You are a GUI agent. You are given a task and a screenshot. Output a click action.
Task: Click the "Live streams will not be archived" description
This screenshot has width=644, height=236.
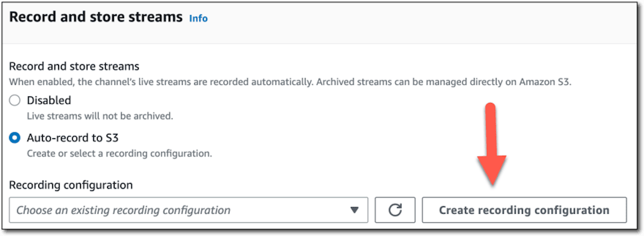tap(100, 116)
